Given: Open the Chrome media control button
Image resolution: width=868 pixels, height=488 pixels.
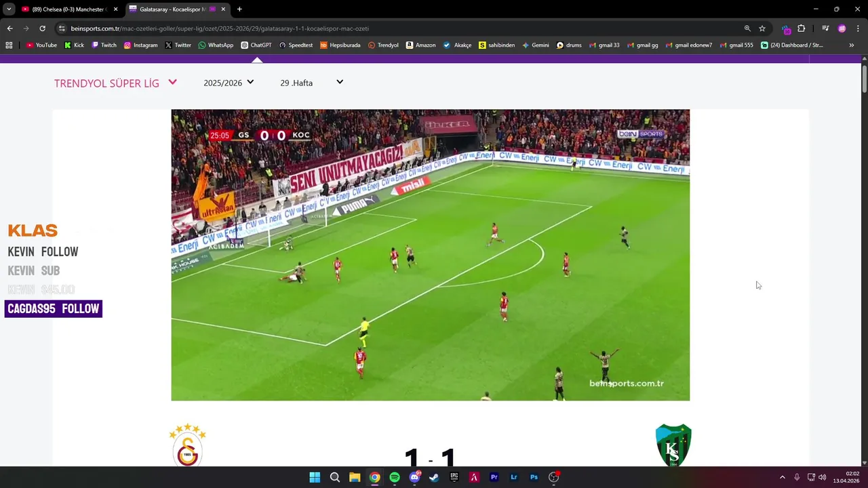Looking at the screenshot, I should pyautogui.click(x=825, y=28).
